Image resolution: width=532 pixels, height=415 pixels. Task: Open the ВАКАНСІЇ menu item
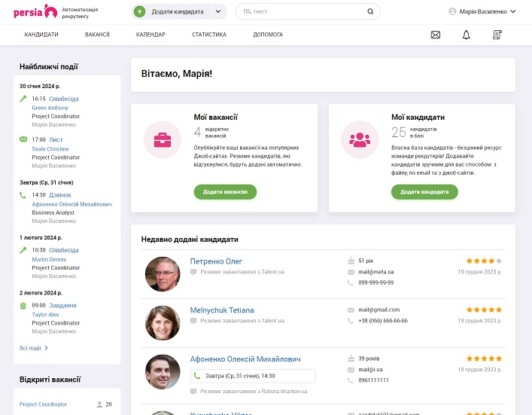[x=97, y=35]
